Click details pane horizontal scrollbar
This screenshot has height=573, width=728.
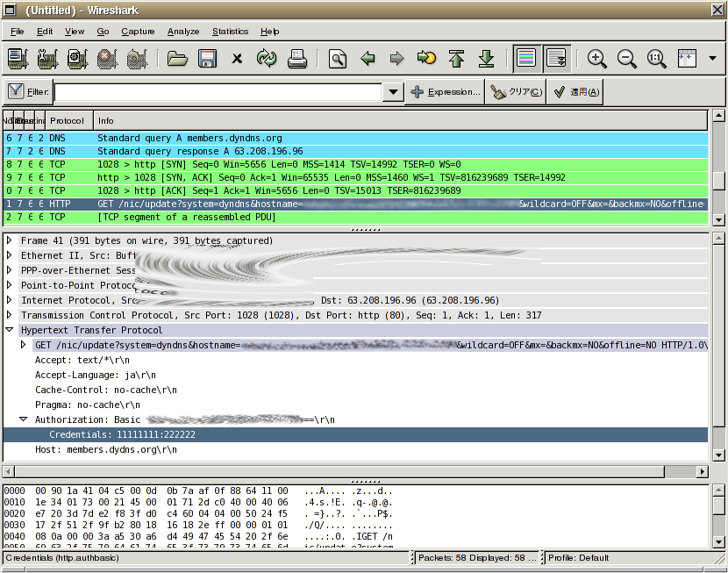[x=339, y=471]
